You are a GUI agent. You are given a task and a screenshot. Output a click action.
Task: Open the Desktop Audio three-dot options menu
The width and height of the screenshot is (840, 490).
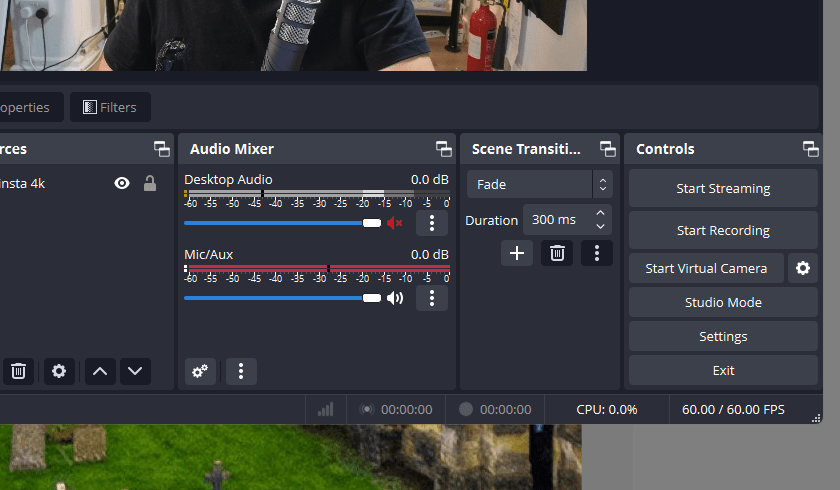pos(432,223)
